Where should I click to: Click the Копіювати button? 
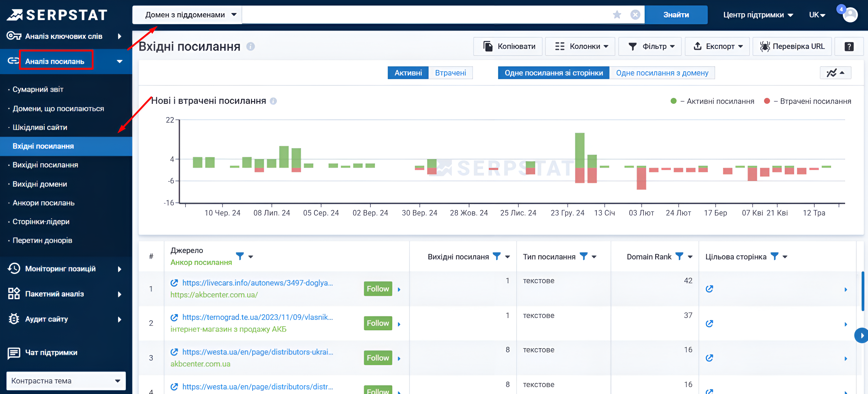(508, 46)
